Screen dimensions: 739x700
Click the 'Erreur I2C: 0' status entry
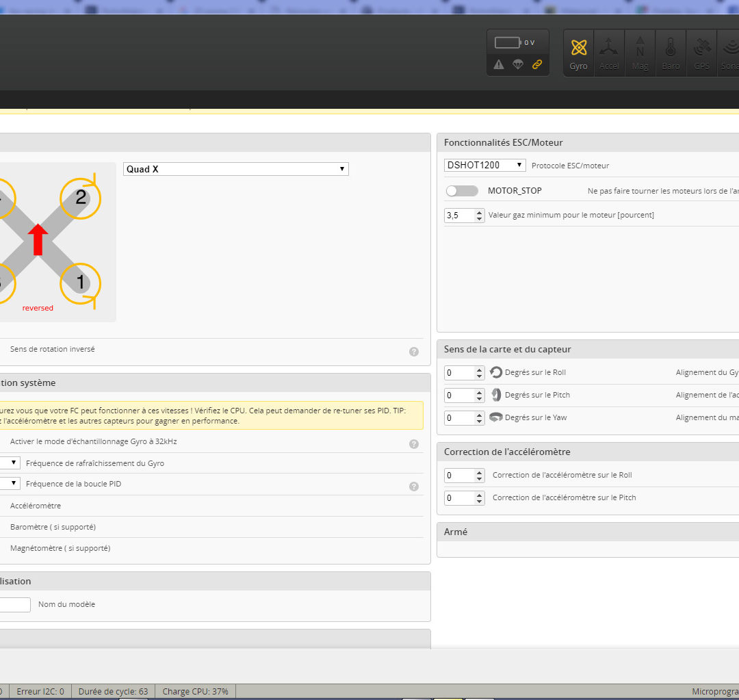pyautogui.click(x=40, y=692)
